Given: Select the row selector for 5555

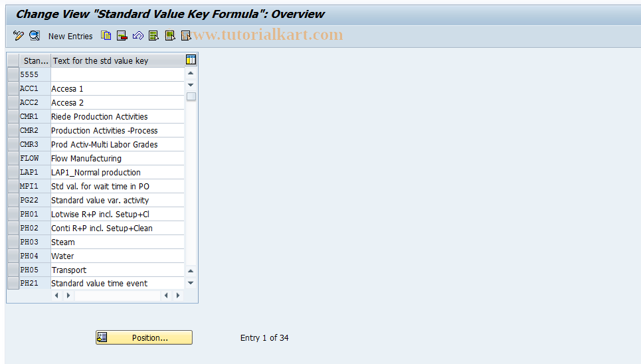Looking at the screenshot, I should click(13, 74).
